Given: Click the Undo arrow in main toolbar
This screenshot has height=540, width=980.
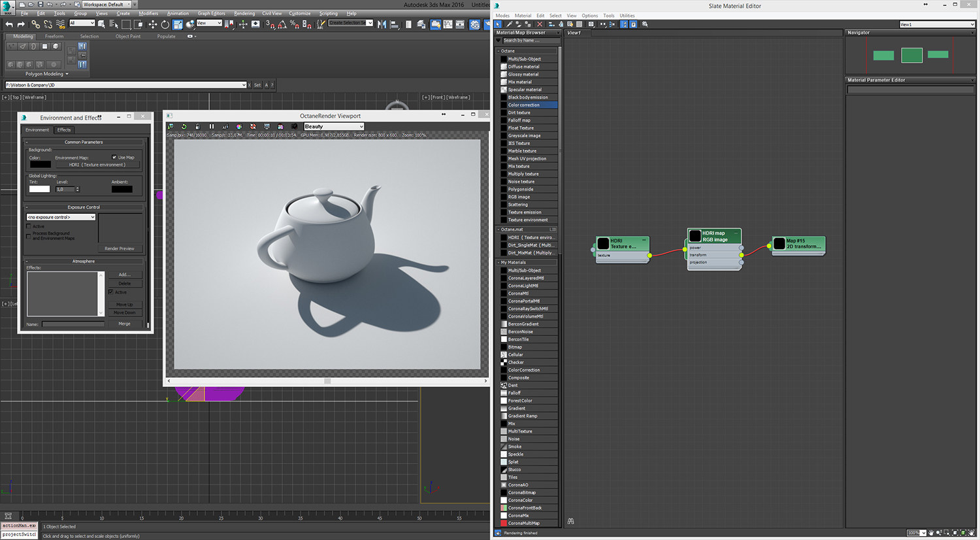Looking at the screenshot, I should click(9, 24).
